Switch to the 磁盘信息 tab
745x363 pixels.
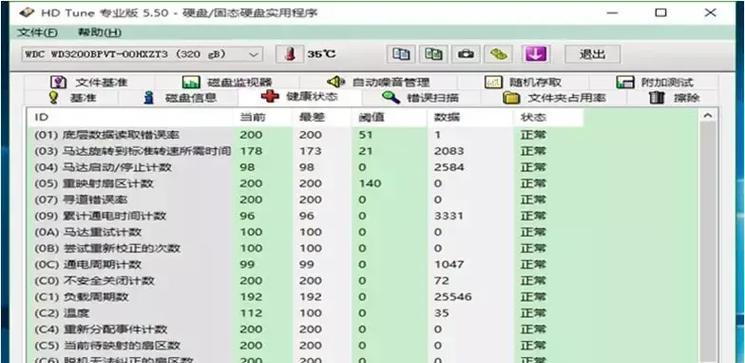coord(180,98)
